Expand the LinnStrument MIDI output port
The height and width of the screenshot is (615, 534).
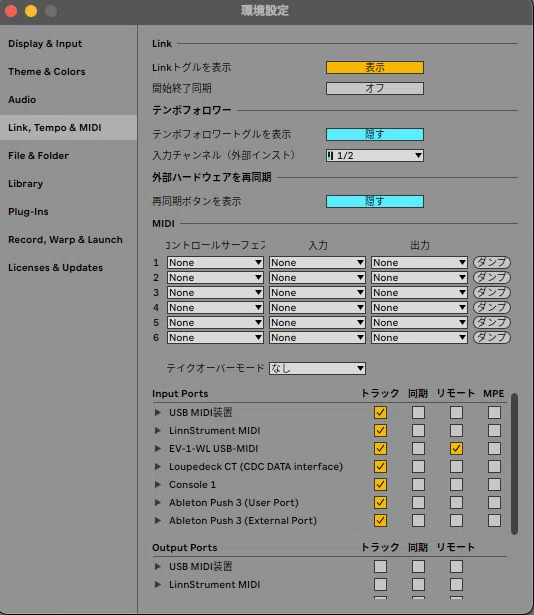click(x=158, y=585)
